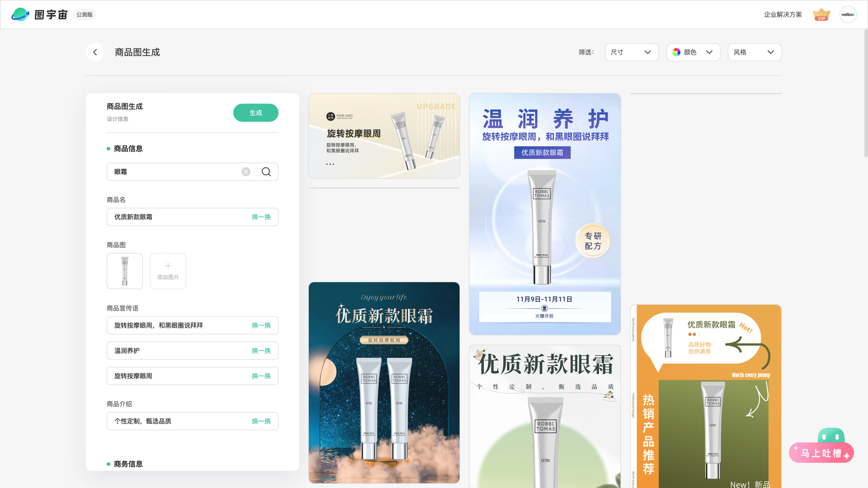Click the search magnifier icon
Image resolution: width=868 pixels, height=488 pixels.
pos(266,172)
